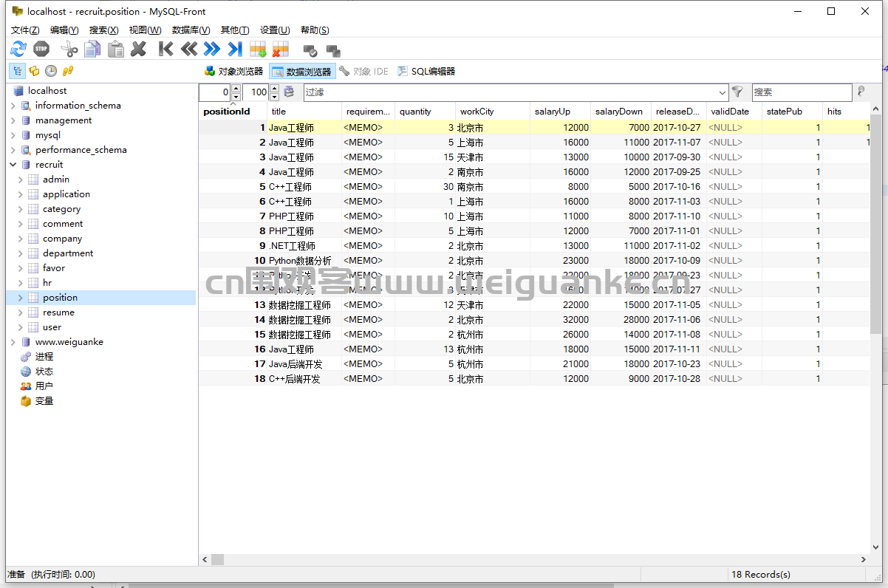Image resolution: width=888 pixels, height=588 pixels.
Task: Click the filter funnel icon
Action: click(737, 92)
